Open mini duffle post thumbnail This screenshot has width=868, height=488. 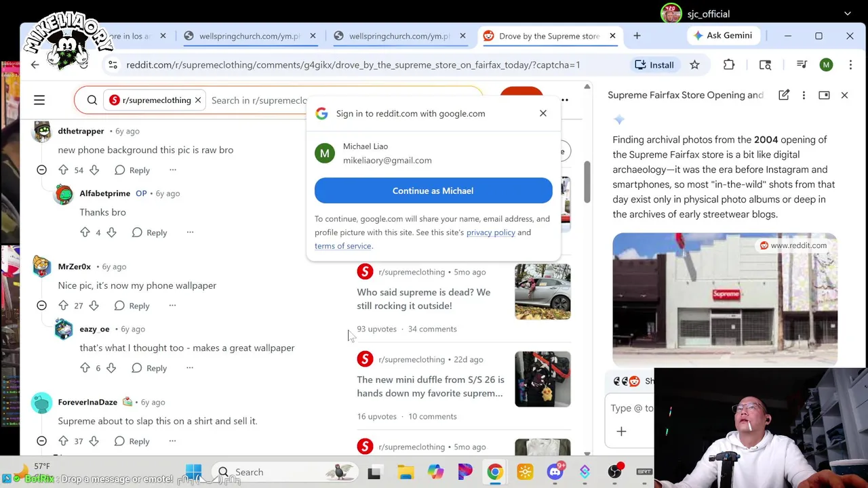(542, 379)
